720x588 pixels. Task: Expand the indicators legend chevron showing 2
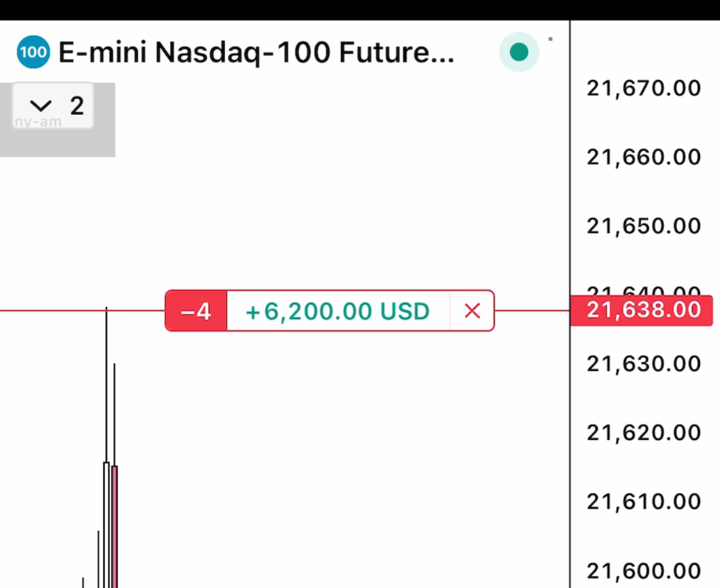tap(53, 106)
